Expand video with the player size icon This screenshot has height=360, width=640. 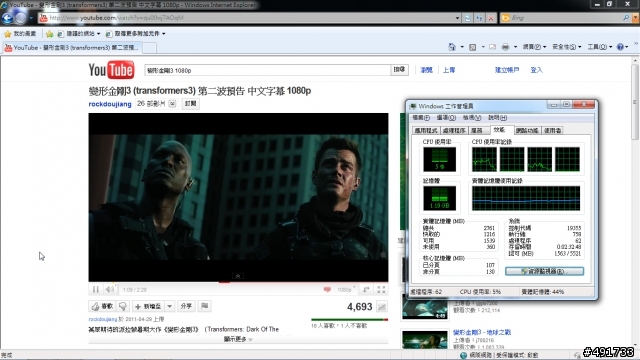[x=366, y=289]
